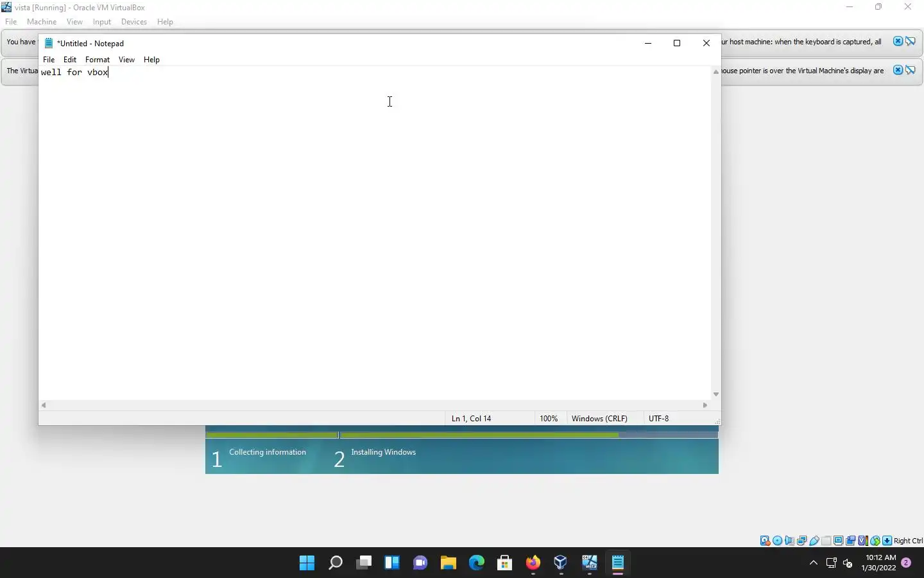The height and width of the screenshot is (578, 924).
Task: Open Task View from the taskbar
Action: click(364, 563)
